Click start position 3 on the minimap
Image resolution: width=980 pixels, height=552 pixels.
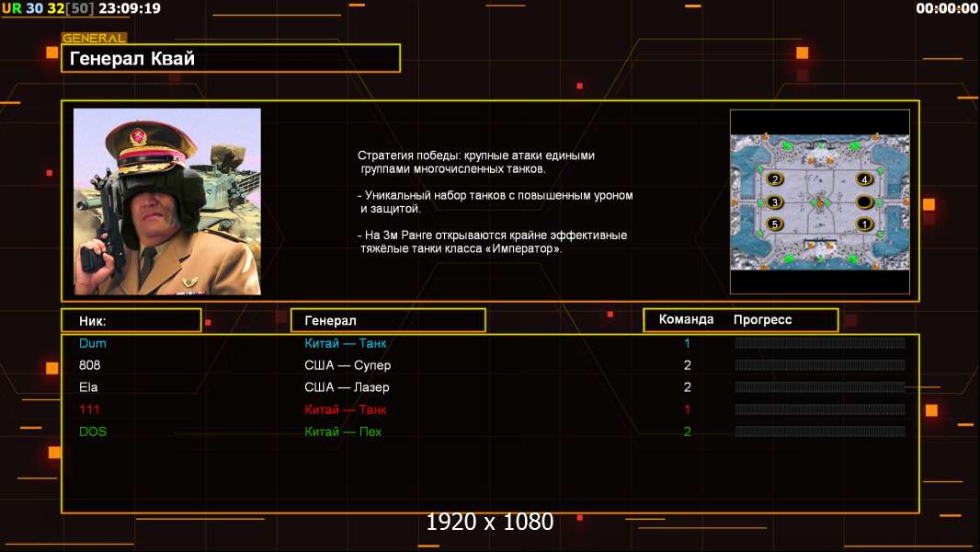tap(775, 201)
